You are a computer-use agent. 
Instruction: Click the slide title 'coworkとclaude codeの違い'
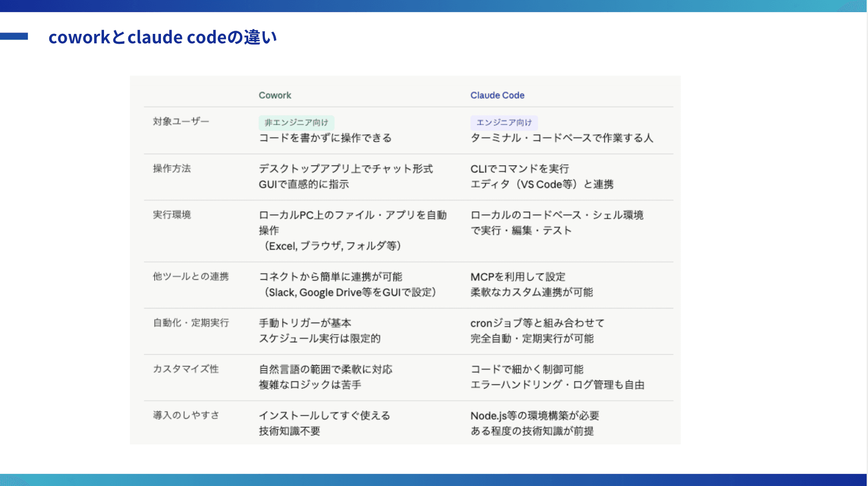(x=163, y=37)
